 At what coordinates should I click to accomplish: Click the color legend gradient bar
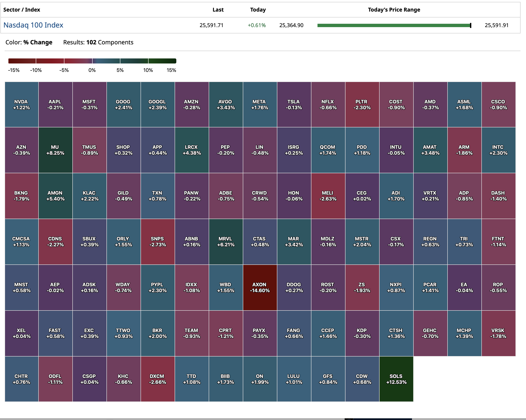pyautogui.click(x=92, y=61)
